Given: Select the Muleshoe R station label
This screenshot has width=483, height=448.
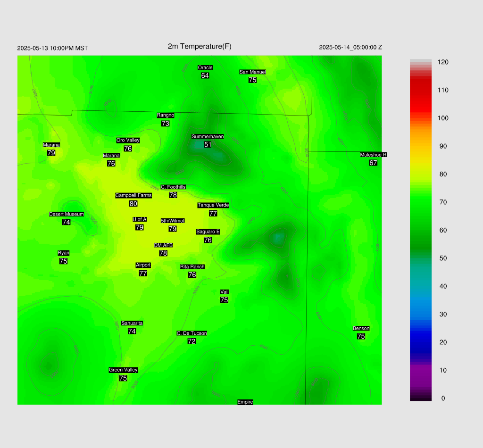Looking at the screenshot, I should 374,155.
